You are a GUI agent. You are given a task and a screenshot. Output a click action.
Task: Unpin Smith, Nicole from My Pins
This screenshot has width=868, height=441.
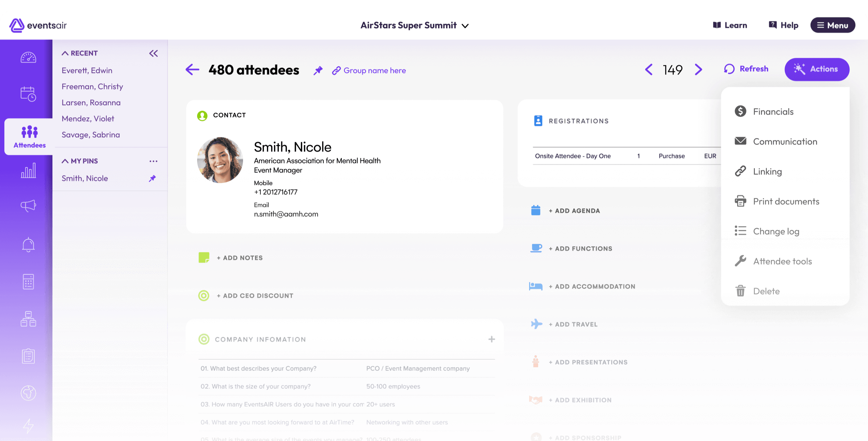tap(152, 178)
